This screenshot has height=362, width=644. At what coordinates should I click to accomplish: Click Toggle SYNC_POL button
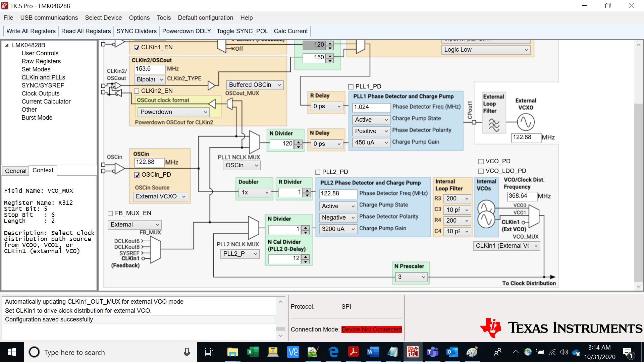(243, 31)
